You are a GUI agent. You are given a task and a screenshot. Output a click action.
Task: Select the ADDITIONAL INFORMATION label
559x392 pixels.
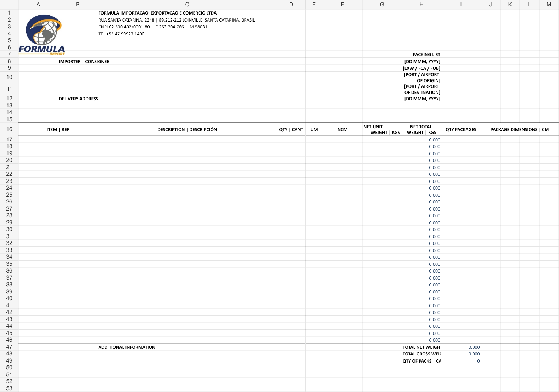(x=127, y=347)
